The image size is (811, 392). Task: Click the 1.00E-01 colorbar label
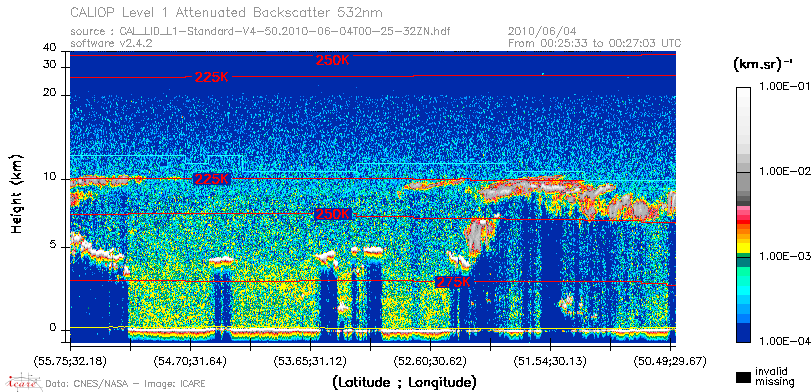pyautogui.click(x=783, y=86)
